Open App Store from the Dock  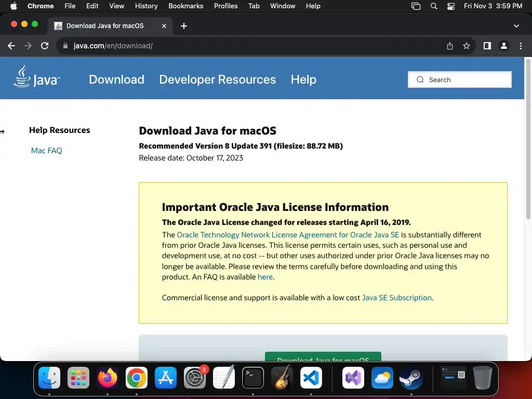click(166, 378)
